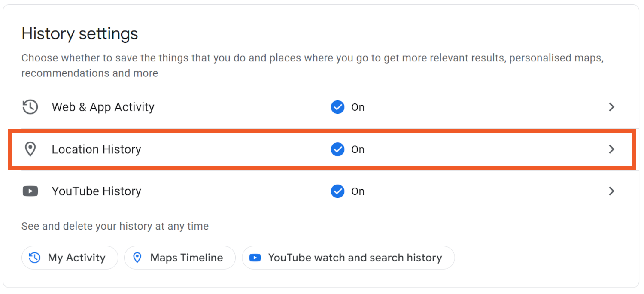Click the Maps Timeline pin icon
Screen dimensions: 644x294
click(137, 258)
